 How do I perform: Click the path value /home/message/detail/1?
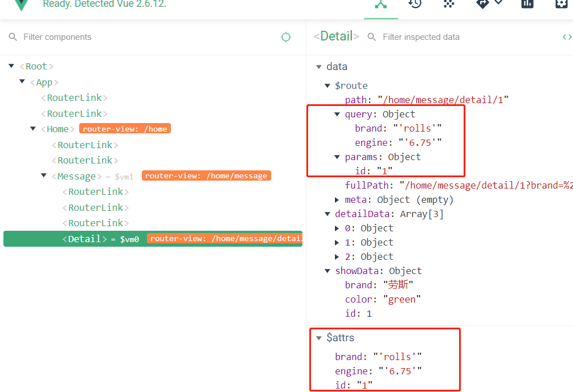[x=443, y=100]
